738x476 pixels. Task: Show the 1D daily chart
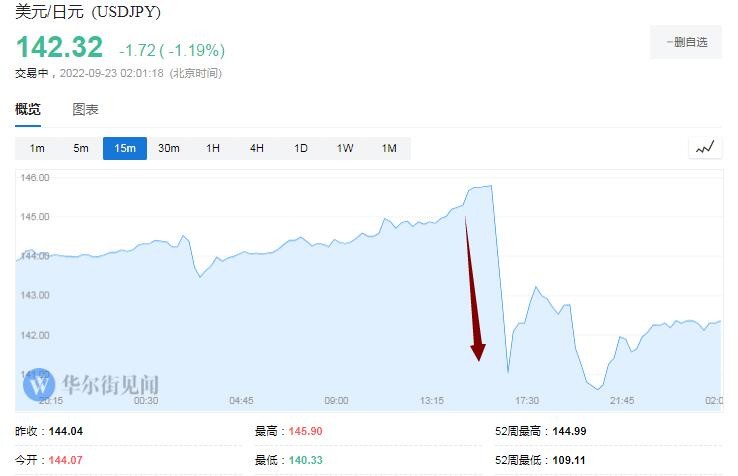click(301, 149)
